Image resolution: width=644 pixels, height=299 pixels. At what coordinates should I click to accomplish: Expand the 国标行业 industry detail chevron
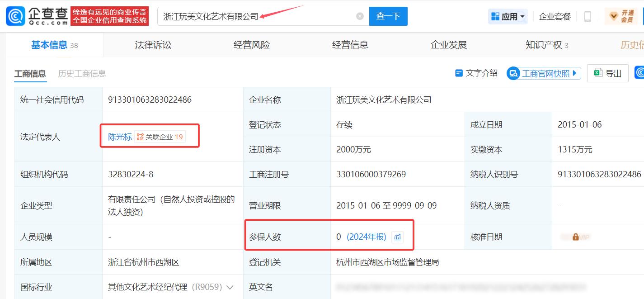[230, 287]
